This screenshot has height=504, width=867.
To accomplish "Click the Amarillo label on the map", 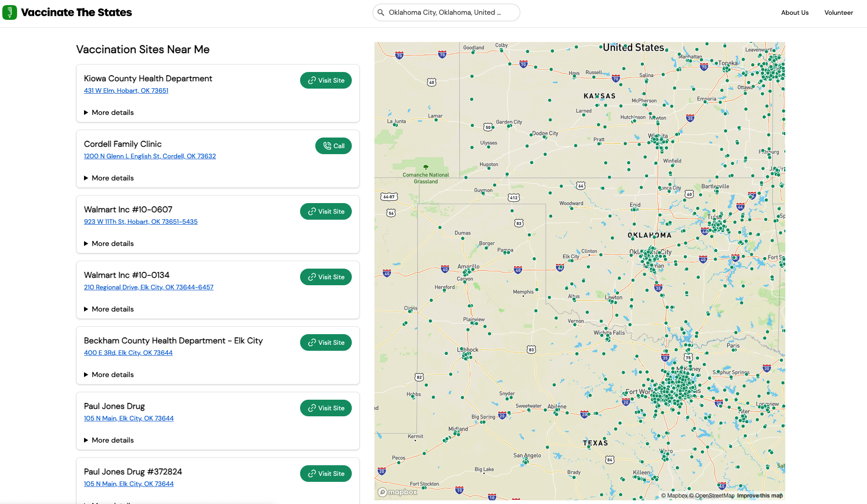I will coord(468,266).
